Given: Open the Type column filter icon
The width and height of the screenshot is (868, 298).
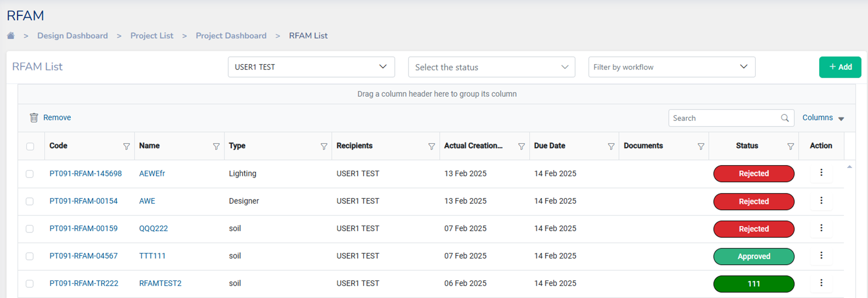Looking at the screenshot, I should pos(323,146).
